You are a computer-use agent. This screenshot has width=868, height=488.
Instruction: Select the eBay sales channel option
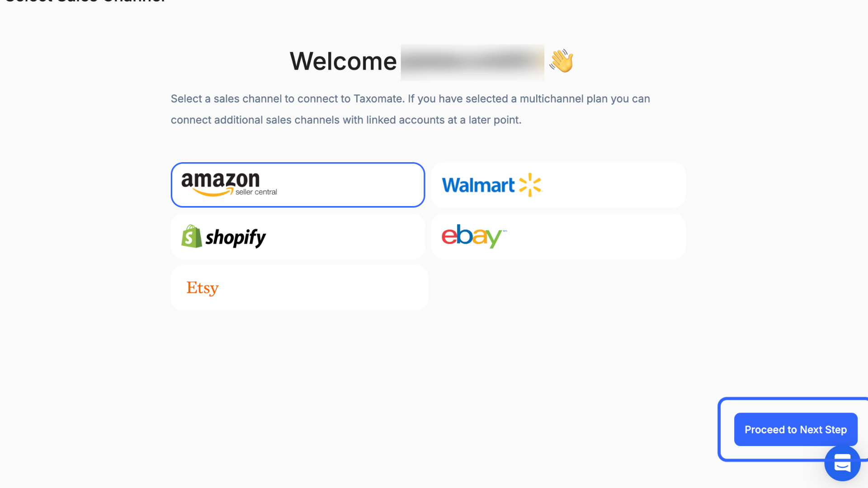(x=558, y=236)
